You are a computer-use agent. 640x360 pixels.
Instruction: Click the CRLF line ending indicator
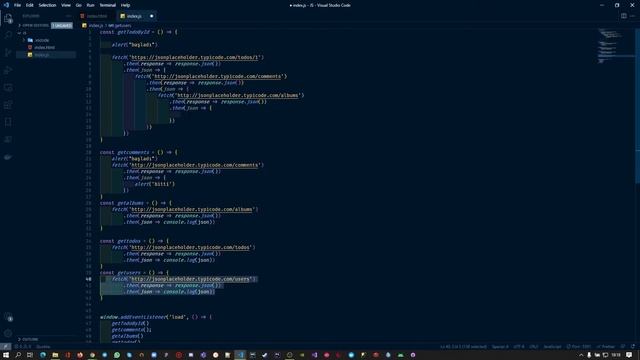point(533,347)
